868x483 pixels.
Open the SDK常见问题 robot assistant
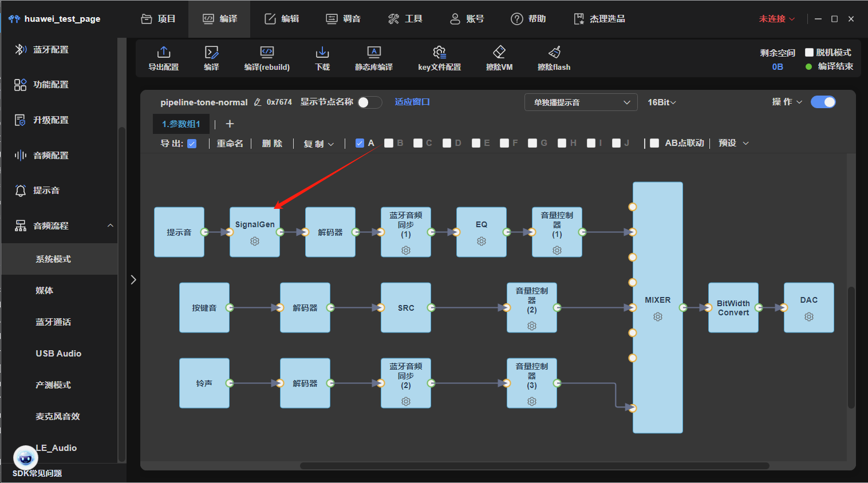(x=26, y=458)
